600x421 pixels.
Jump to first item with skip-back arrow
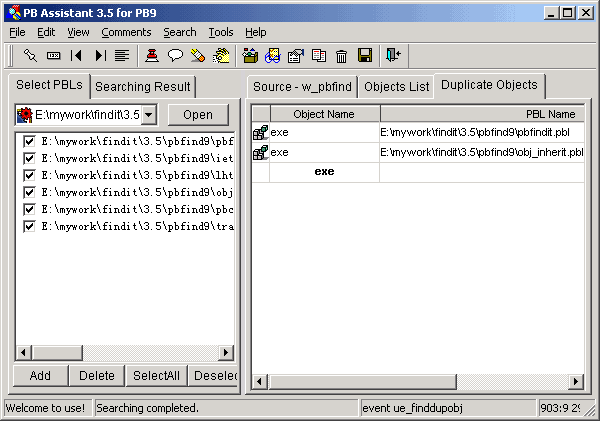(77, 55)
